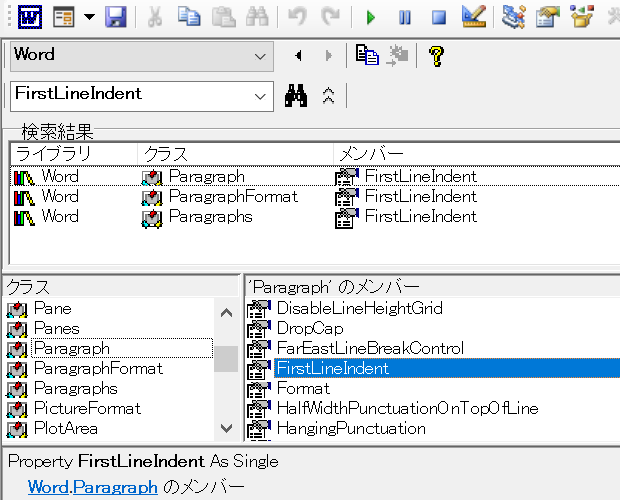Click the yellow Help question mark icon
This screenshot has width=620, height=500.
click(437, 56)
